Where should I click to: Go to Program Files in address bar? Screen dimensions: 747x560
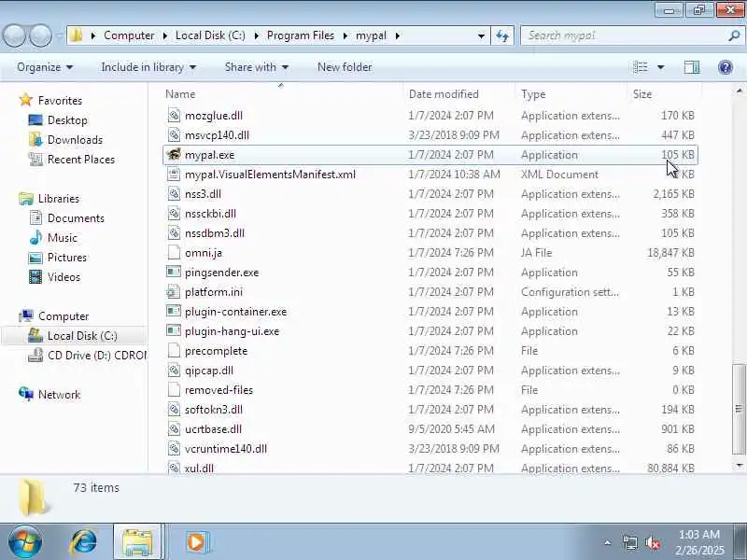click(301, 35)
